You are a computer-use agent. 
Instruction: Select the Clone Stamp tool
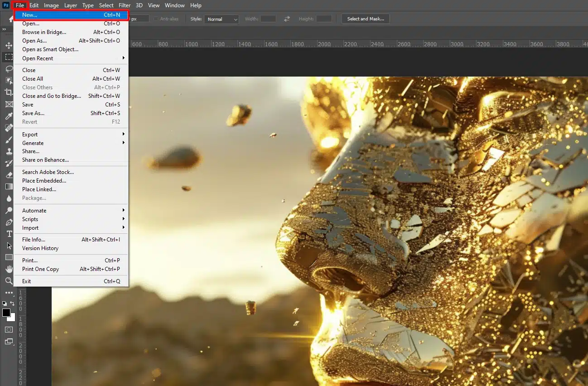point(9,151)
